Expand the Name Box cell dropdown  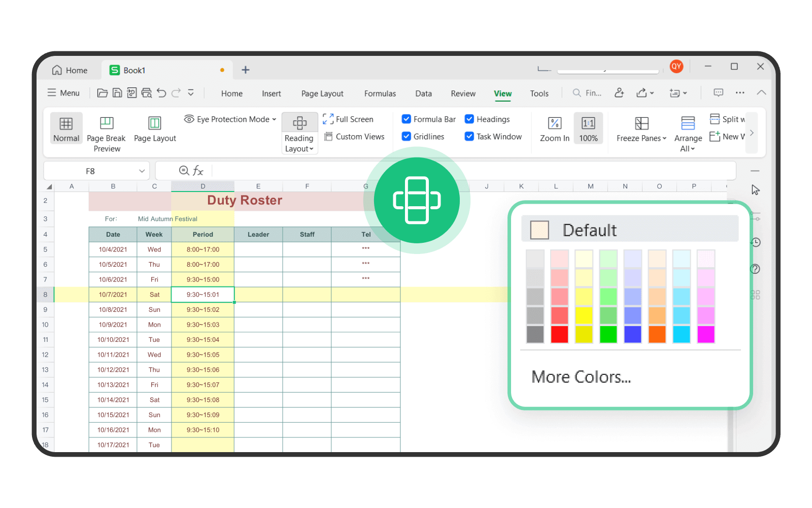[x=142, y=171]
